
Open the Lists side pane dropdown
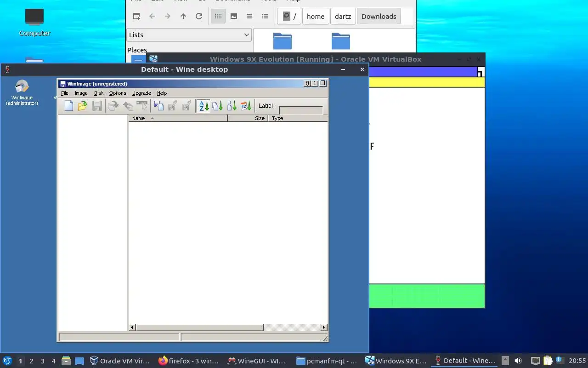click(x=189, y=35)
